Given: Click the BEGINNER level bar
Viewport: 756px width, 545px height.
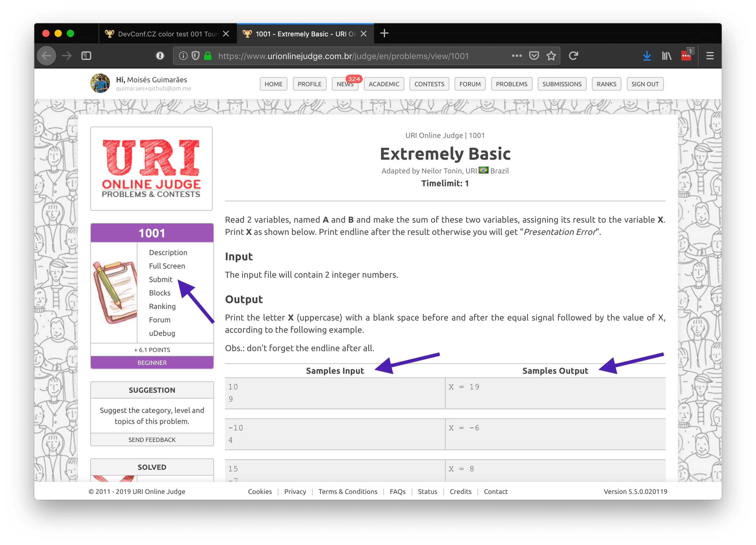Looking at the screenshot, I should pos(152,362).
